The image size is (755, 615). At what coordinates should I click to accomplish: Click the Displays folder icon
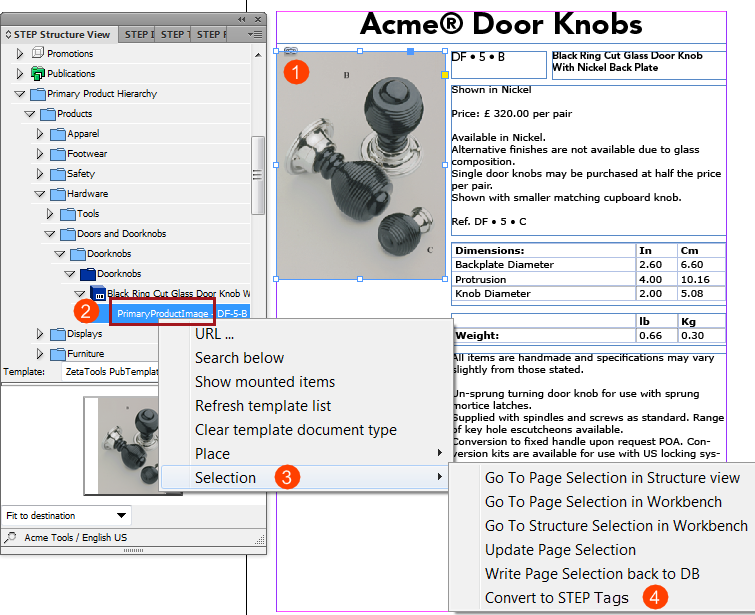(x=58, y=334)
